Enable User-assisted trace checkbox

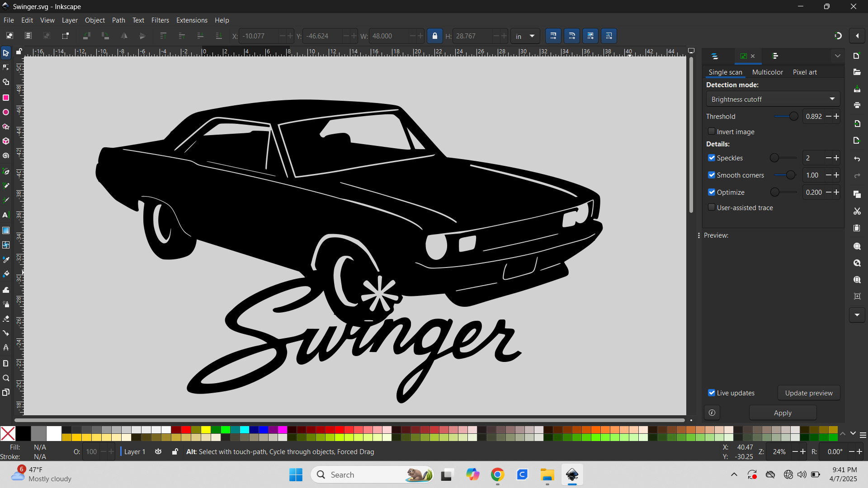coord(712,207)
